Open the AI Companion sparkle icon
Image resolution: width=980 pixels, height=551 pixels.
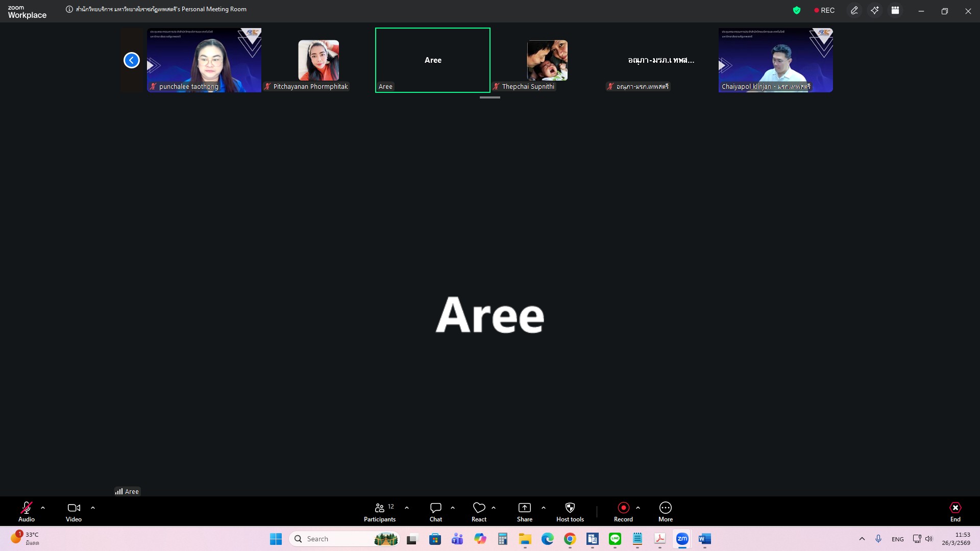pos(875,10)
